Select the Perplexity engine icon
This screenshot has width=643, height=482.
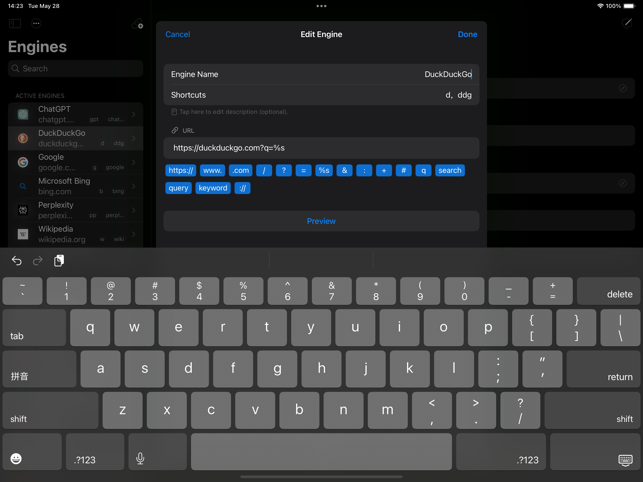(23, 210)
